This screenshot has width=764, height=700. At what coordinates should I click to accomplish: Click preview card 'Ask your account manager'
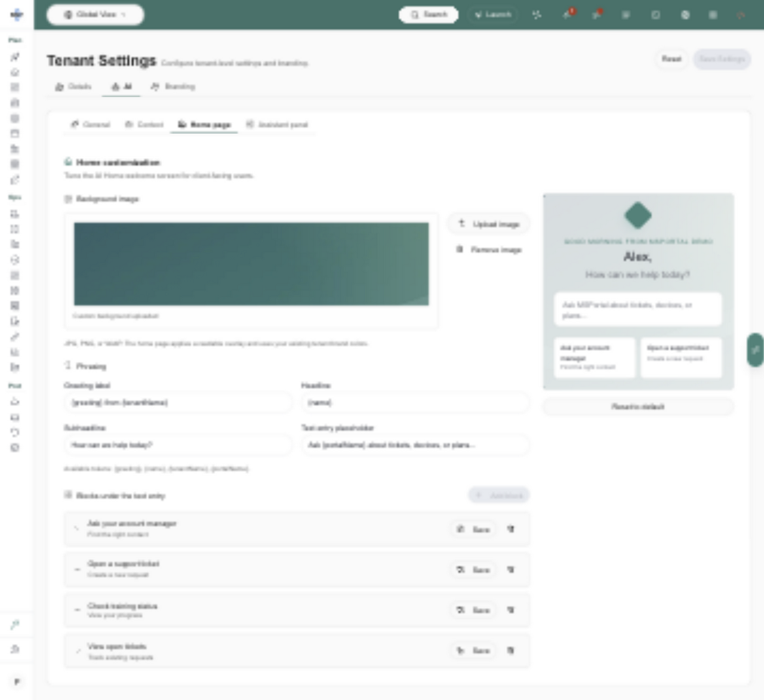click(594, 357)
